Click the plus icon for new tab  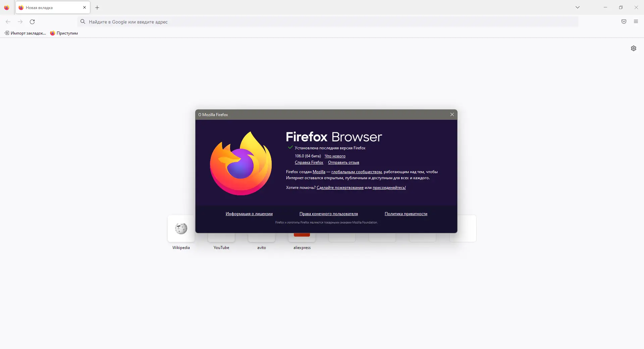(x=97, y=8)
